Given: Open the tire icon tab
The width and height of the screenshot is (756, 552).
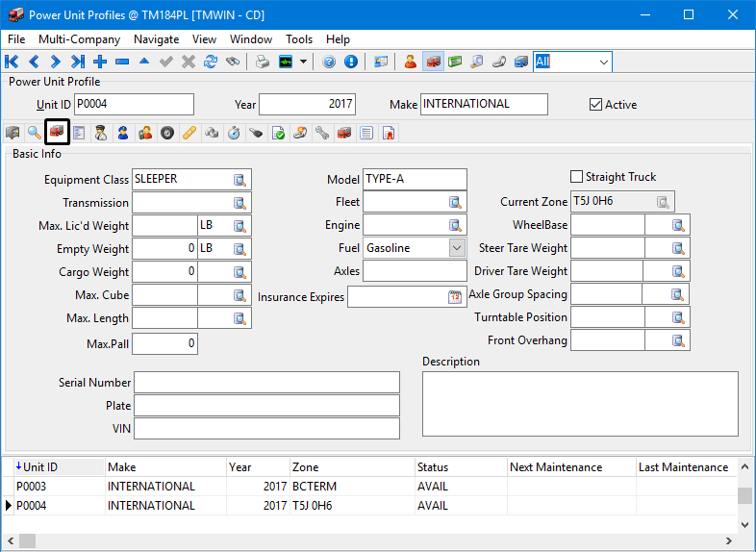Looking at the screenshot, I should click(167, 133).
